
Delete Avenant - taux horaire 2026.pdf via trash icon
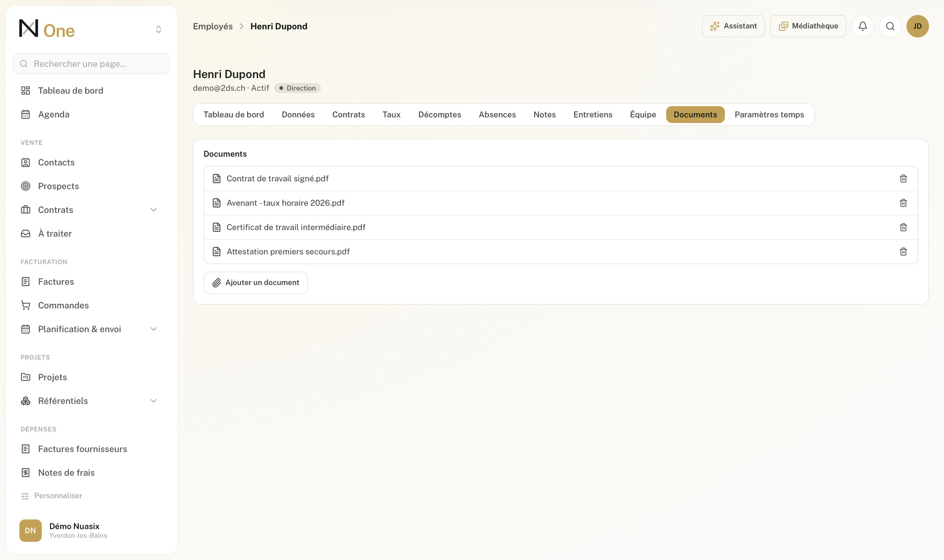[x=903, y=203]
